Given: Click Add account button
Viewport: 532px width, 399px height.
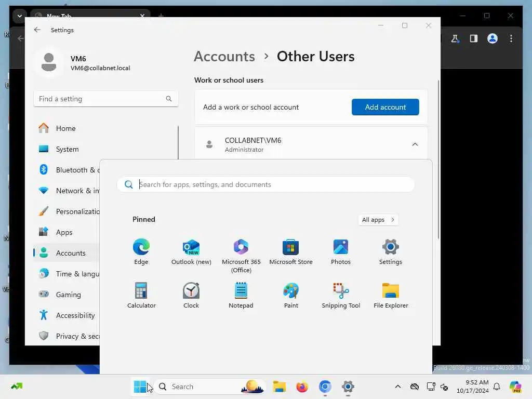Looking at the screenshot, I should 385,107.
